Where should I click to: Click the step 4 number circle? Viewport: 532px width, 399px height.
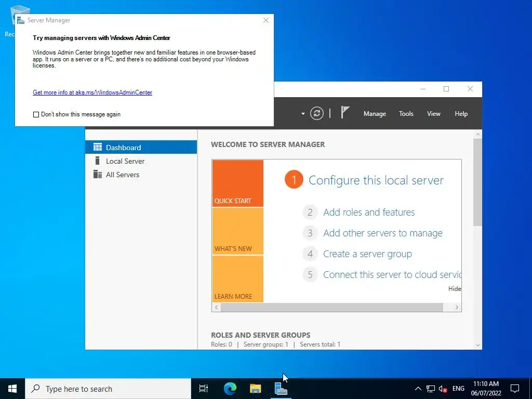pos(310,254)
